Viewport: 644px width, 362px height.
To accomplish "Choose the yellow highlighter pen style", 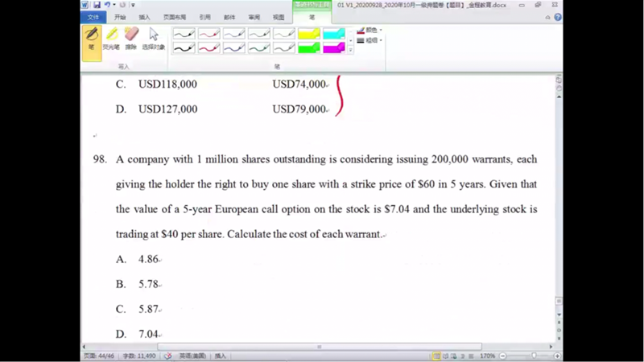I will pyautogui.click(x=309, y=34).
